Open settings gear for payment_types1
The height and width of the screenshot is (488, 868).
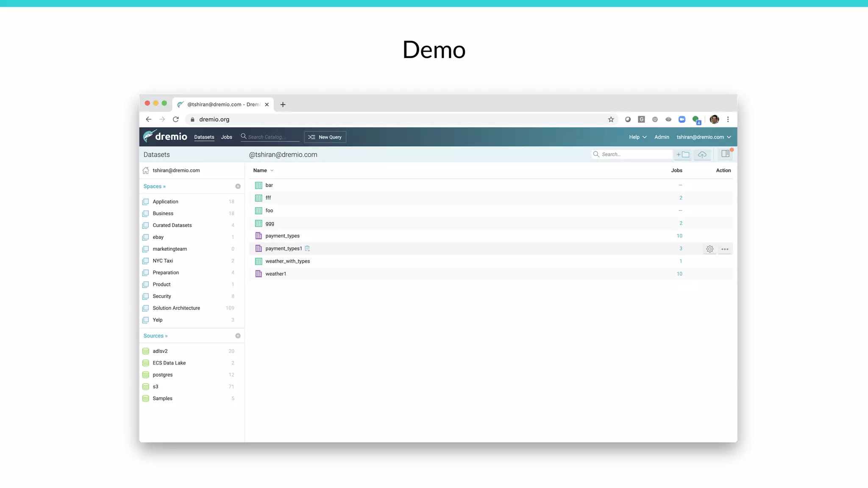pos(710,249)
